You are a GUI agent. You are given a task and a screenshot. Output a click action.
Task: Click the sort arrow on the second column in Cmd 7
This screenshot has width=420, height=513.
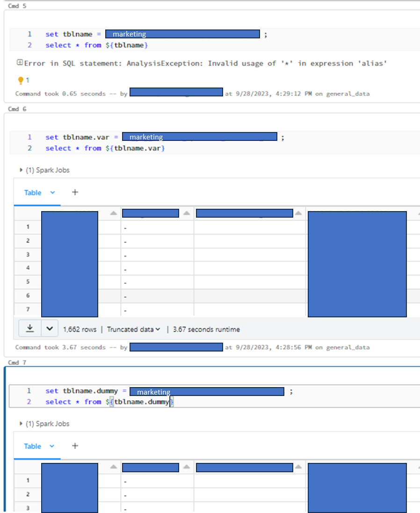point(186,467)
